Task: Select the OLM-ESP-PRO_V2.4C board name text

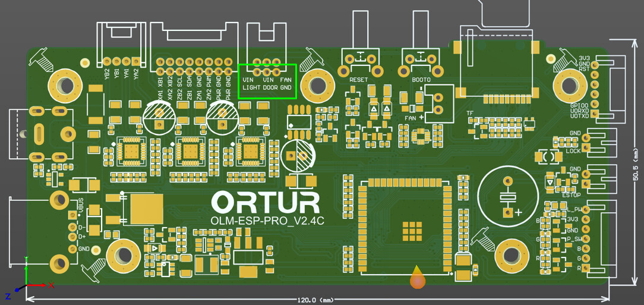Action: [267, 221]
